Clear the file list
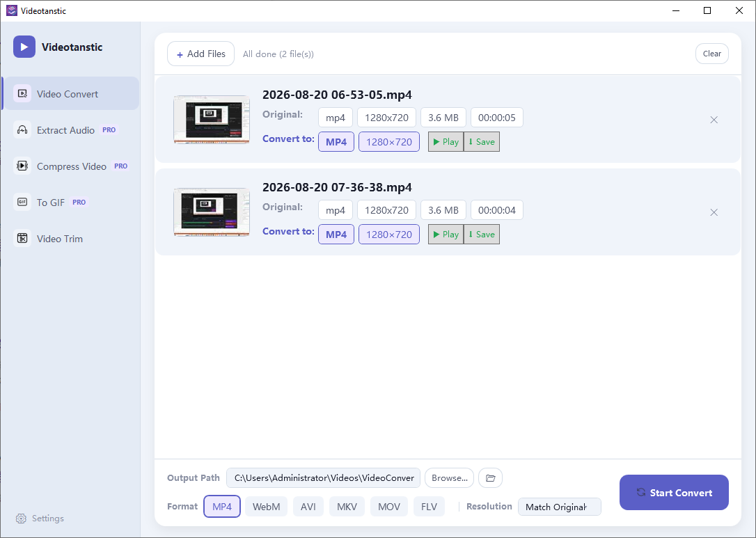756x538 pixels. point(711,54)
